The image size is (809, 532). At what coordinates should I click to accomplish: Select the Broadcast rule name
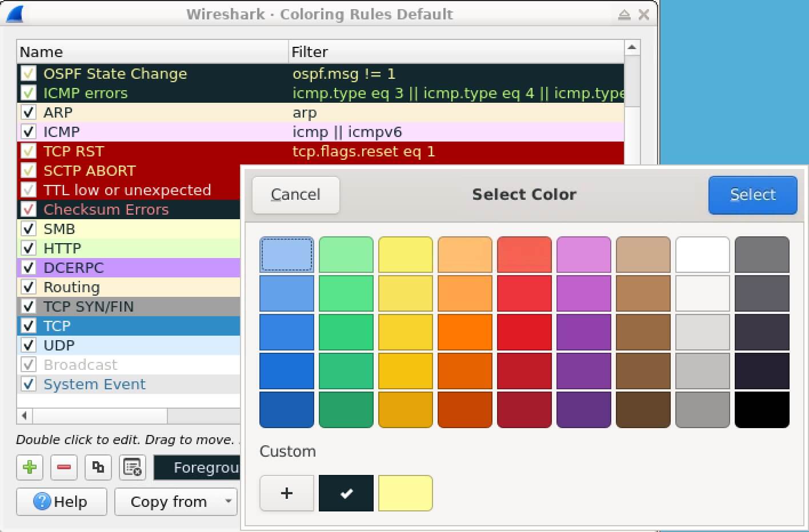click(81, 365)
